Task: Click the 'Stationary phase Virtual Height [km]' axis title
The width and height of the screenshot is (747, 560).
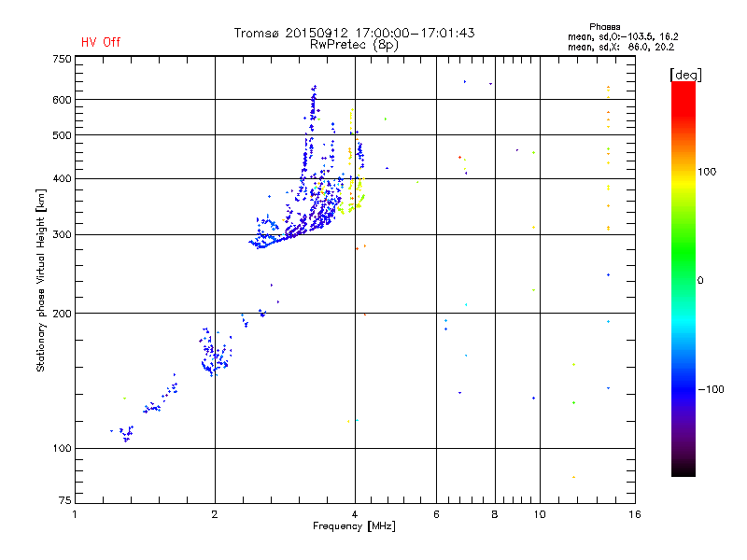Action: point(41,280)
